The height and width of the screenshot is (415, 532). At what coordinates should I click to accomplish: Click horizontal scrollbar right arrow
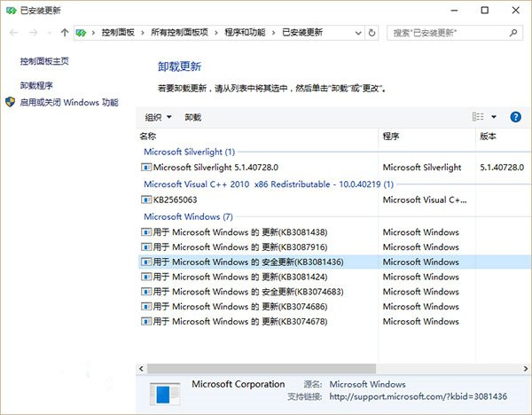click(525, 369)
